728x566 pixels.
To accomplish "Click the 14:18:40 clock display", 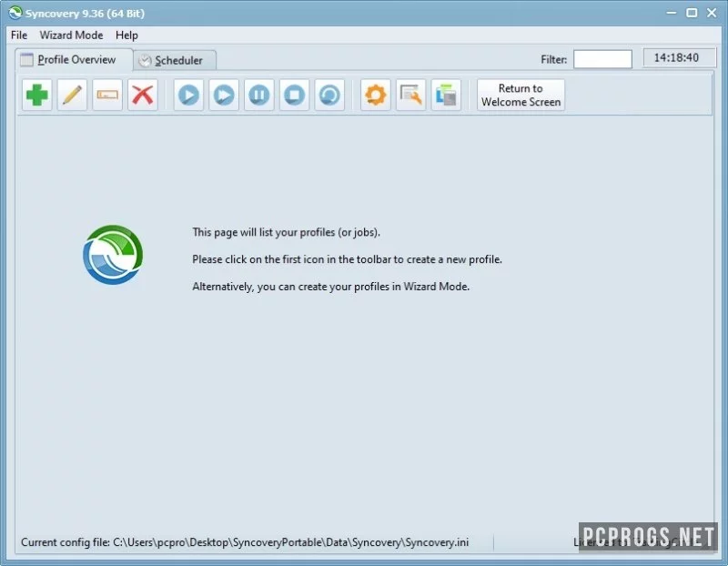I will click(679, 57).
